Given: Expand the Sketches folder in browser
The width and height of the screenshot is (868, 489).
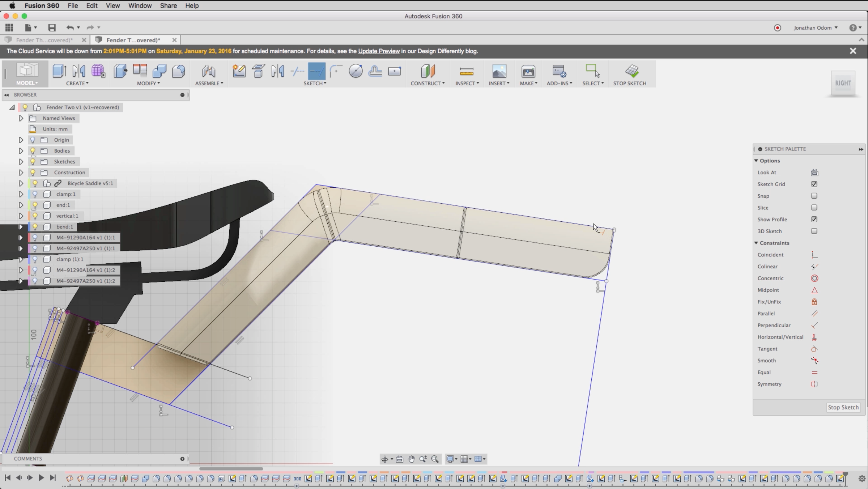Looking at the screenshot, I should pyautogui.click(x=21, y=162).
